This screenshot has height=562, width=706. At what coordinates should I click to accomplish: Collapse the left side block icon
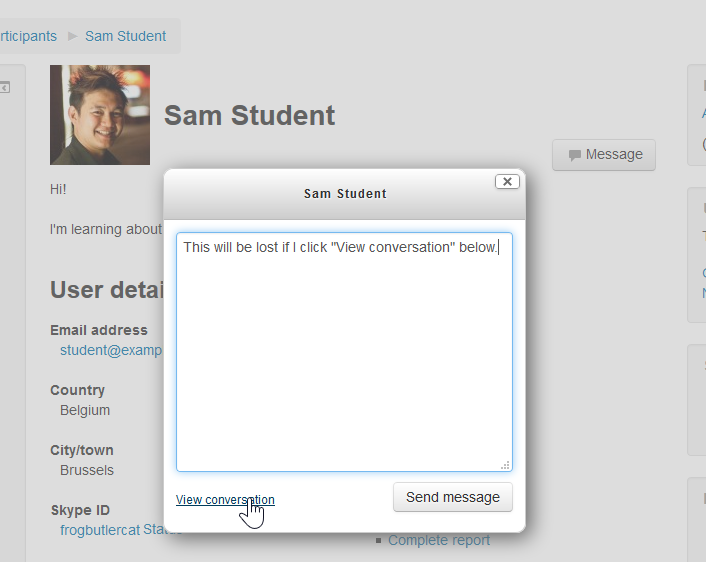pos(5,87)
